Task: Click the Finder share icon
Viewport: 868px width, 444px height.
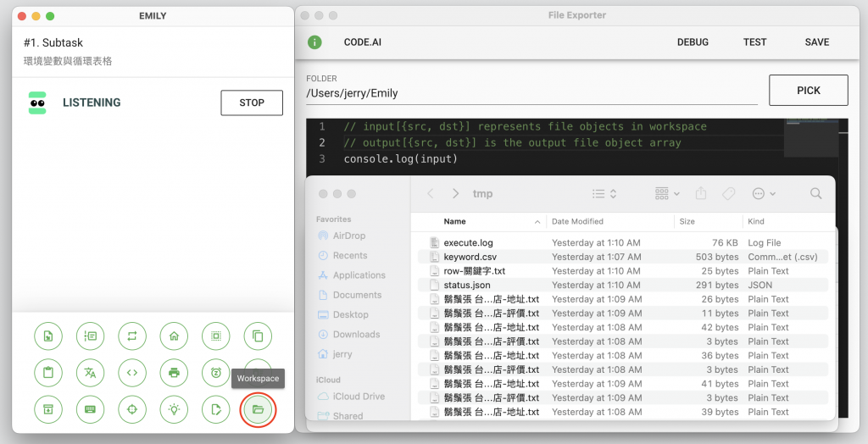Action: pos(701,192)
